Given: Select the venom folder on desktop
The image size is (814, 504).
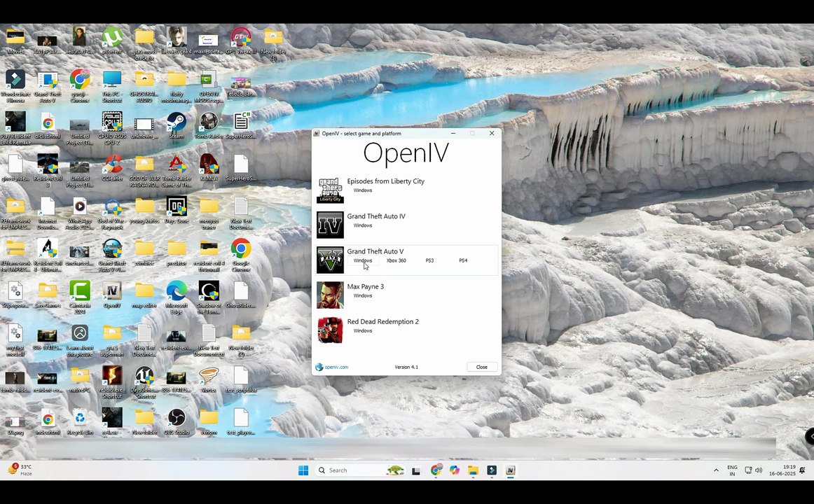Looking at the screenshot, I should (x=209, y=421).
